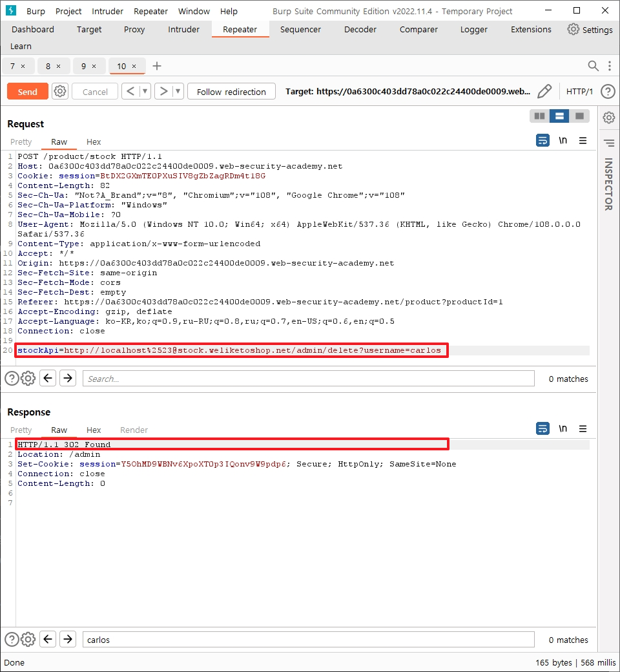Switch to Repeater tab 8

click(x=48, y=67)
